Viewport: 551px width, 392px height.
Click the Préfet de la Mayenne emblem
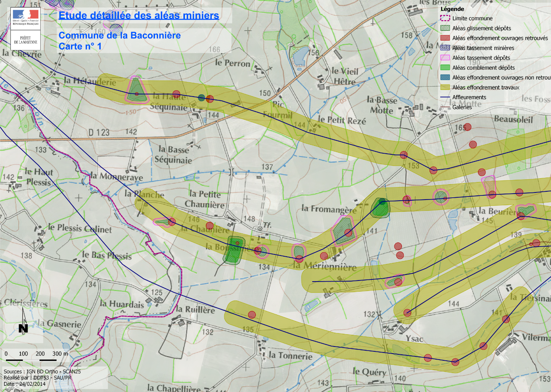(25, 40)
